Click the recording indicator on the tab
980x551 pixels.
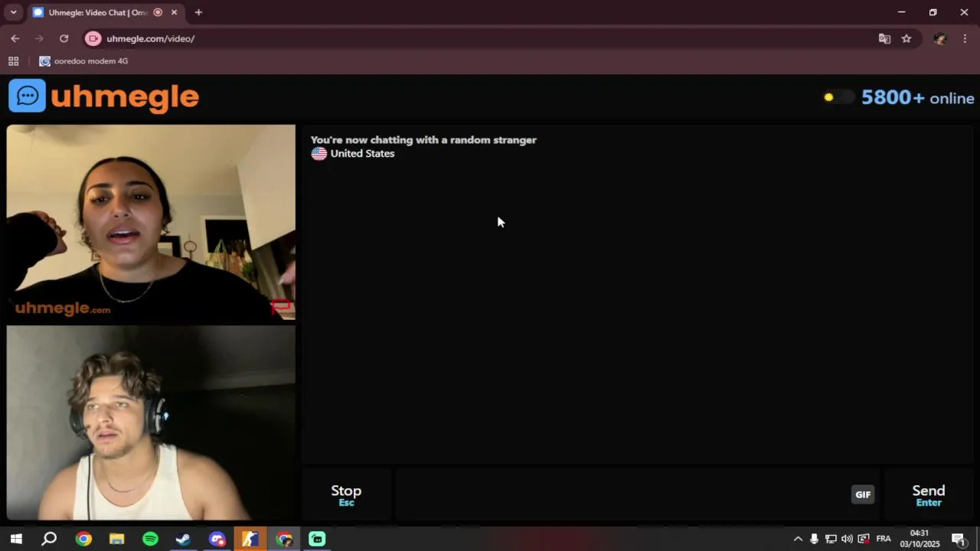click(x=158, y=12)
